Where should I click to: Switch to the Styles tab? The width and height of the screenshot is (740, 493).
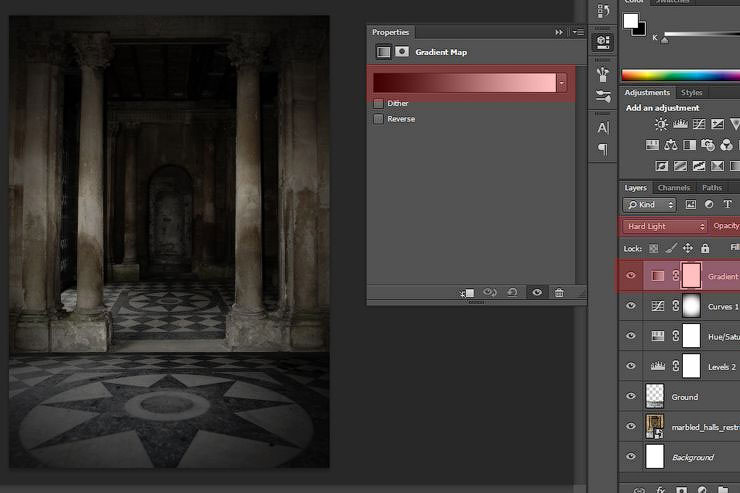tap(692, 93)
